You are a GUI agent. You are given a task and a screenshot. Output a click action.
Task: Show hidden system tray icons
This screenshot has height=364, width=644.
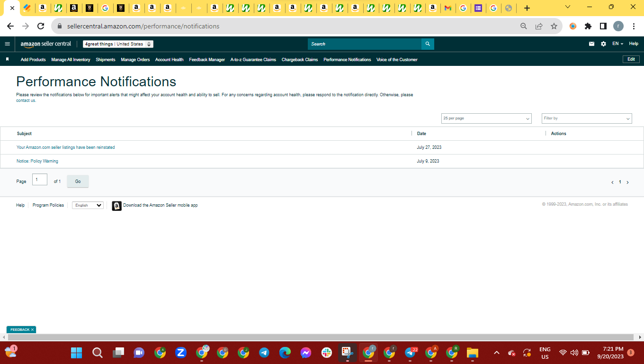(x=497, y=353)
